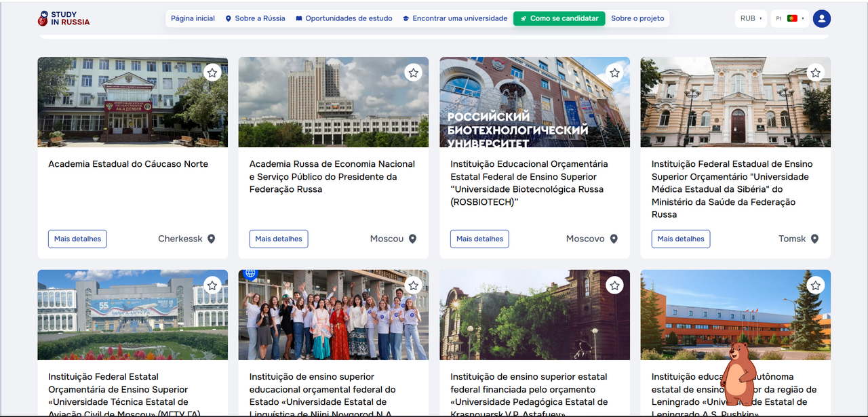This screenshot has height=417, width=868.
Task: Open Sobre o projeto menu item
Action: [x=637, y=18]
